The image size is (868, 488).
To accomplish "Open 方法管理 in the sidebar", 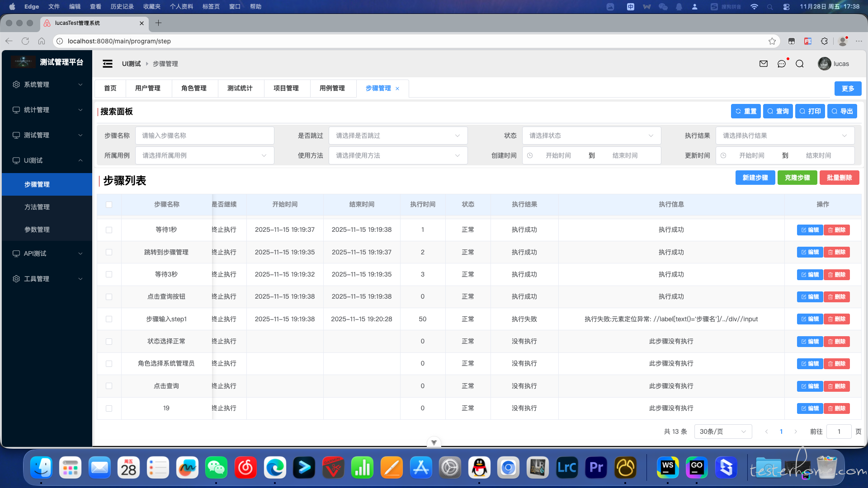I will 37,207.
